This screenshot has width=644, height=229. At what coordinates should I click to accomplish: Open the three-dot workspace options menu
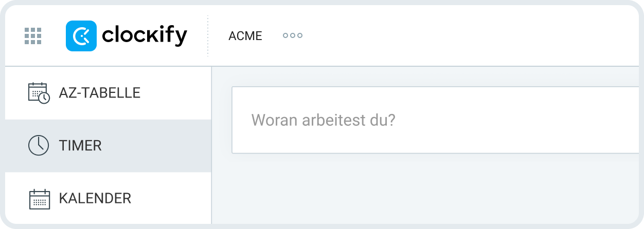tap(293, 36)
